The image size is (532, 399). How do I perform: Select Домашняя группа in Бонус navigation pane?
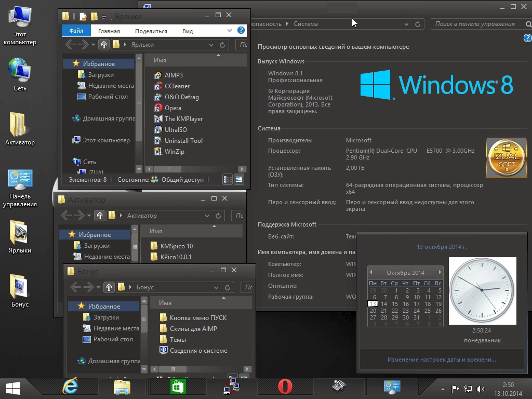pyautogui.click(x=109, y=361)
